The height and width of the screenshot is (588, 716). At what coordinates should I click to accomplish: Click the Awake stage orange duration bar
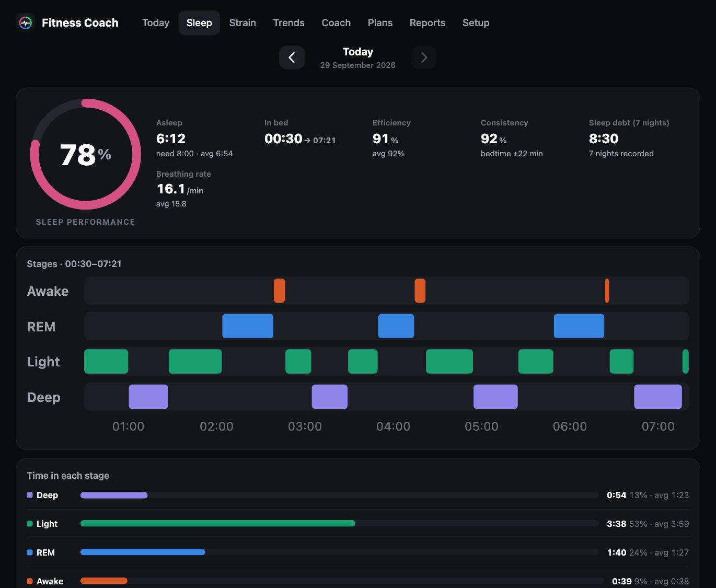pos(104,581)
